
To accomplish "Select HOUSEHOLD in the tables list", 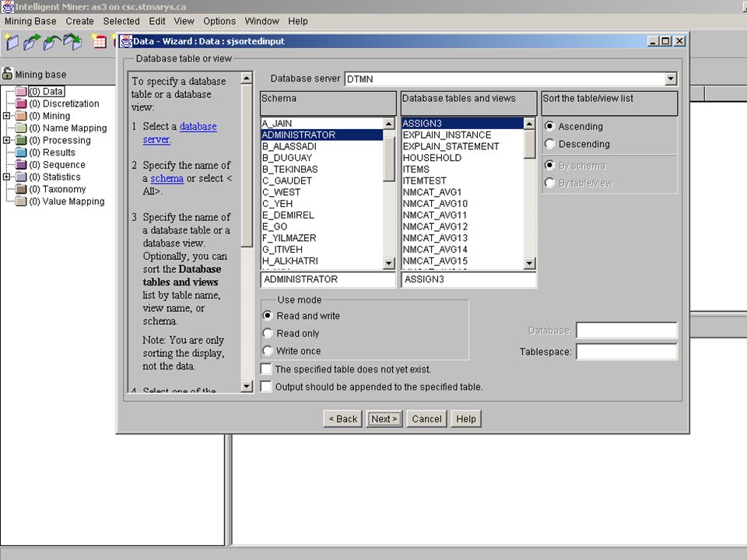I will point(462,158).
